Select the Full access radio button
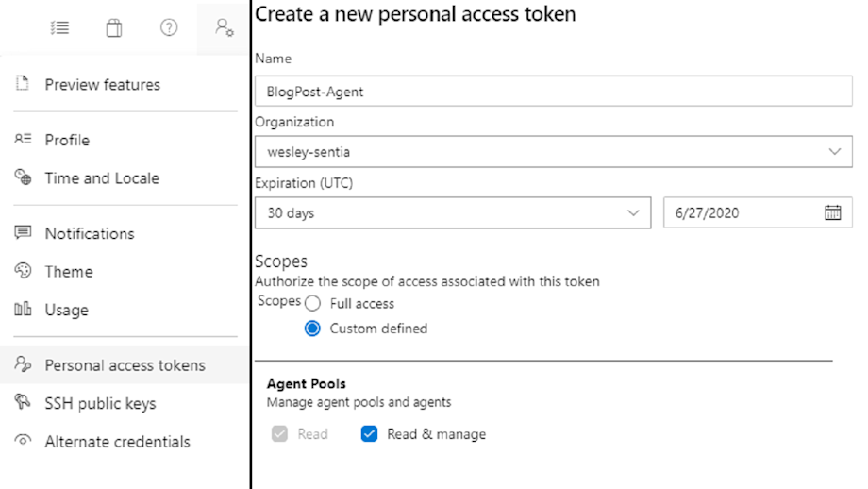 click(313, 303)
